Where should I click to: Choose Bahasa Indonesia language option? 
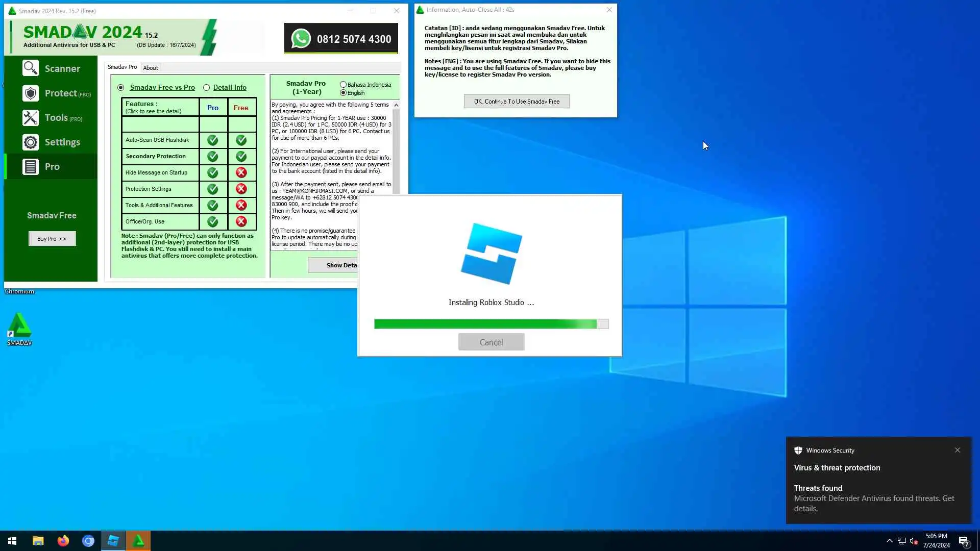point(344,85)
